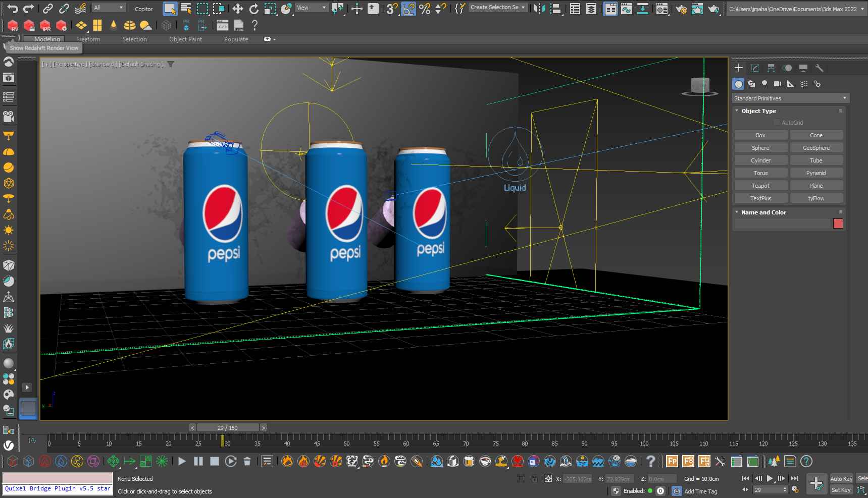Click the GeoSphere button
Image resolution: width=868 pixels, height=498 pixels.
(816, 148)
